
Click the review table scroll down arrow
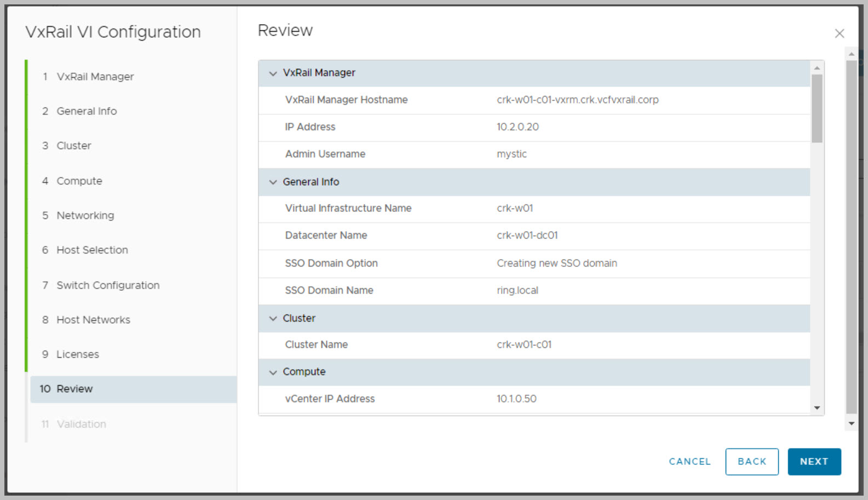[x=817, y=408]
